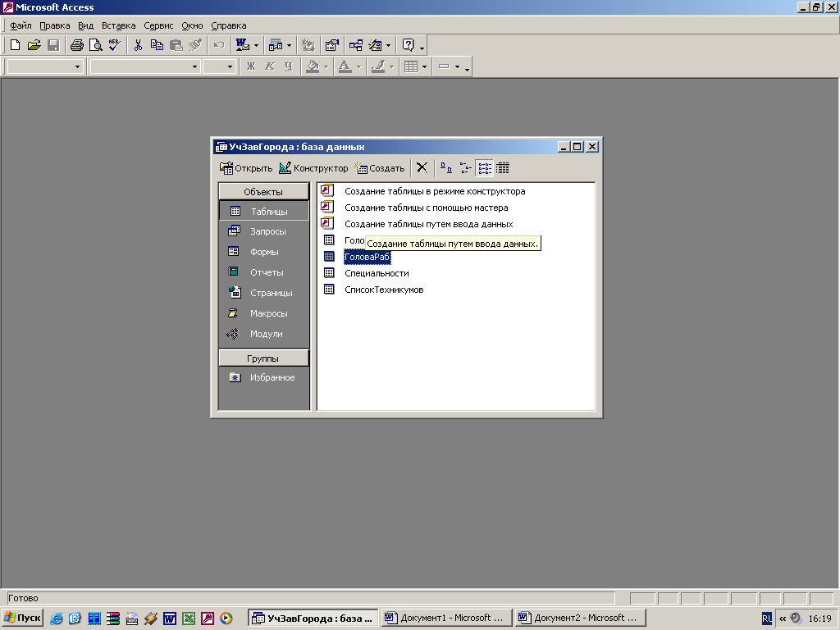
Task: Switch to the Large Icons view
Action: [x=445, y=168]
